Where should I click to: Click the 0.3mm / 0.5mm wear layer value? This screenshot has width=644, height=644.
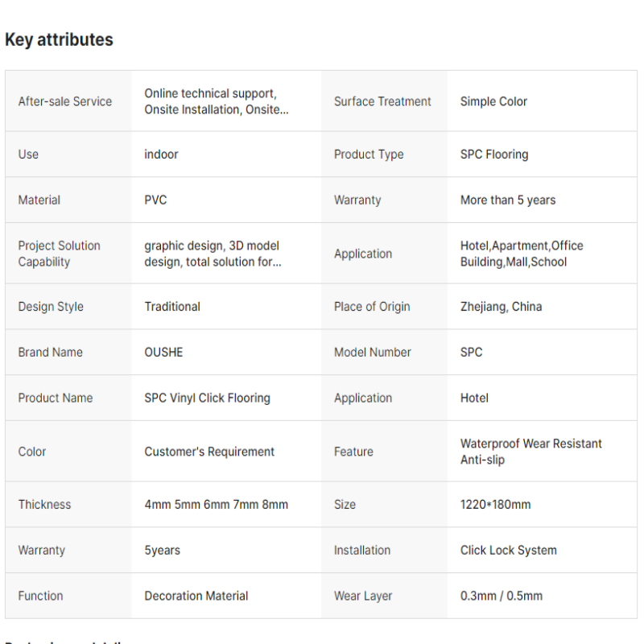[x=501, y=596]
